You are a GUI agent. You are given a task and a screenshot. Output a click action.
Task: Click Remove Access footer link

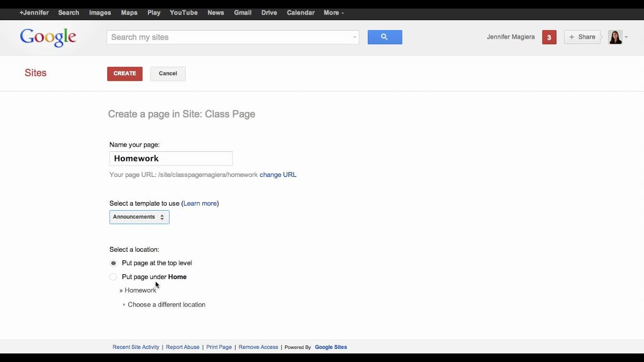pos(258,347)
